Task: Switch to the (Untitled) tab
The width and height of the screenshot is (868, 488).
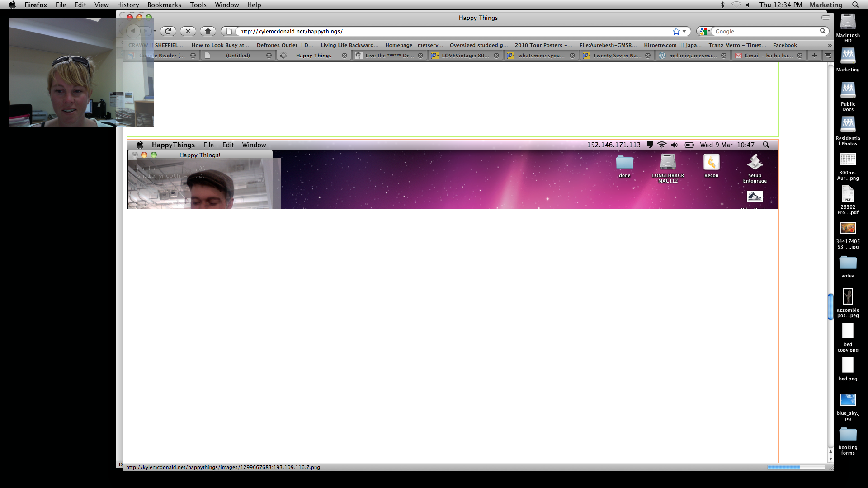Action: click(x=238, y=56)
